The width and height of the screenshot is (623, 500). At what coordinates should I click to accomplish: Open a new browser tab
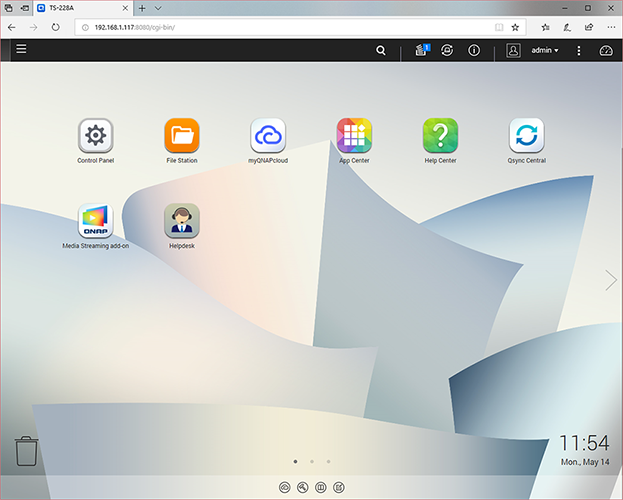click(142, 8)
